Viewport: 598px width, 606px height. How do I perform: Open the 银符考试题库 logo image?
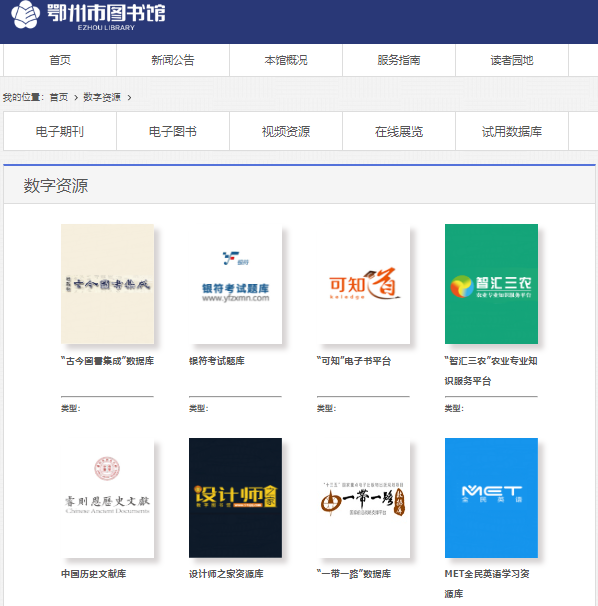(235, 284)
